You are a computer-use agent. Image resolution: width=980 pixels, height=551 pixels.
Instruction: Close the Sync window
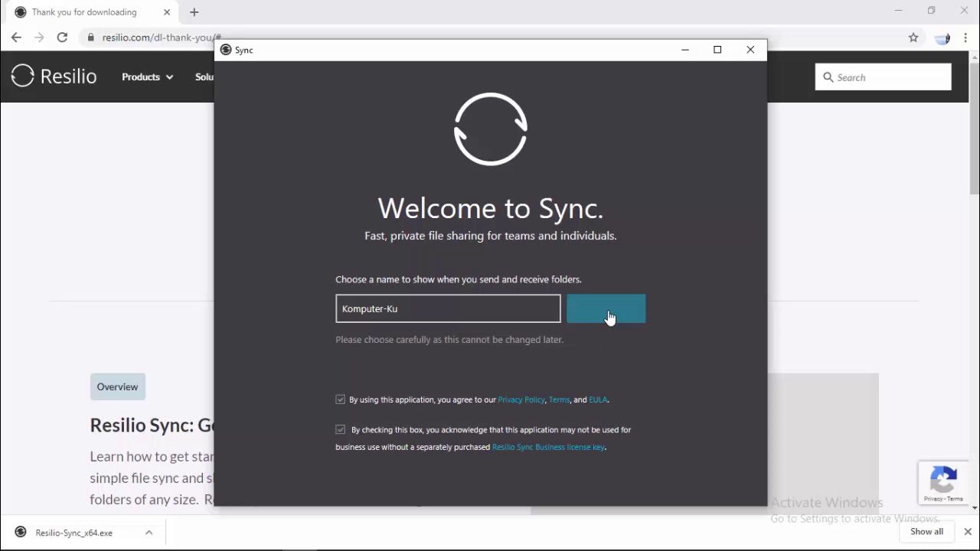(x=750, y=50)
